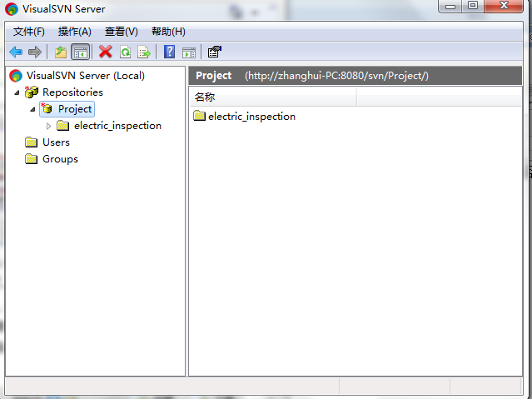Select Project label in tree
This screenshot has width=532, height=399.
(75, 109)
